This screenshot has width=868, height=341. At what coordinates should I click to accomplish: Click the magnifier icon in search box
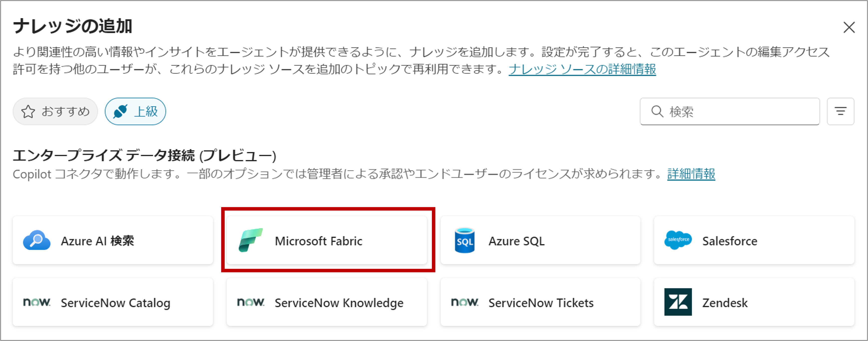(657, 111)
